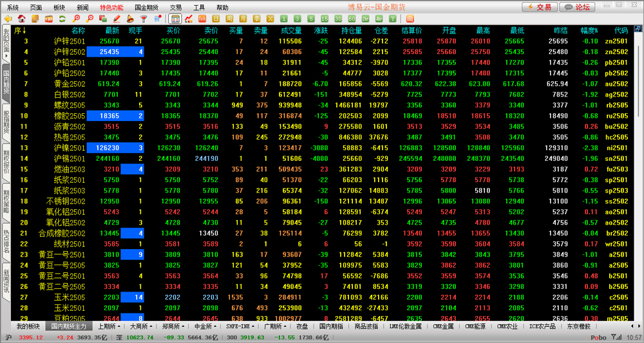This screenshot has height=343, width=644.
Task: Select the 黄金2502 row
Action: tap(322, 84)
